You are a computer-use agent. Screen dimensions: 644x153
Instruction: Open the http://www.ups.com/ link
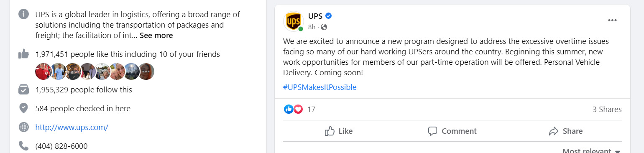pyautogui.click(x=72, y=127)
